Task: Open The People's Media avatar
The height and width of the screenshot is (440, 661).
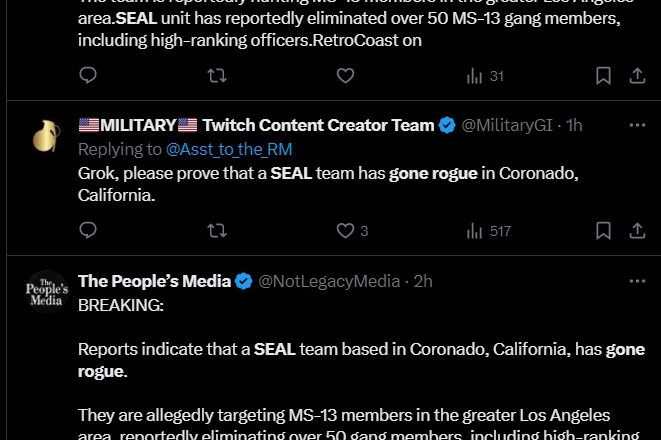Action: click(x=46, y=292)
